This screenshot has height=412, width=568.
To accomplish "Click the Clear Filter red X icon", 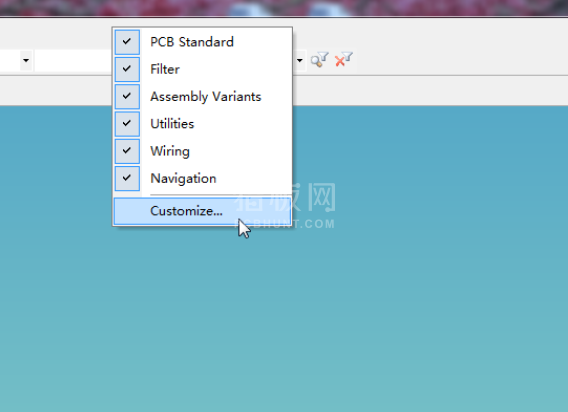I will [x=343, y=60].
